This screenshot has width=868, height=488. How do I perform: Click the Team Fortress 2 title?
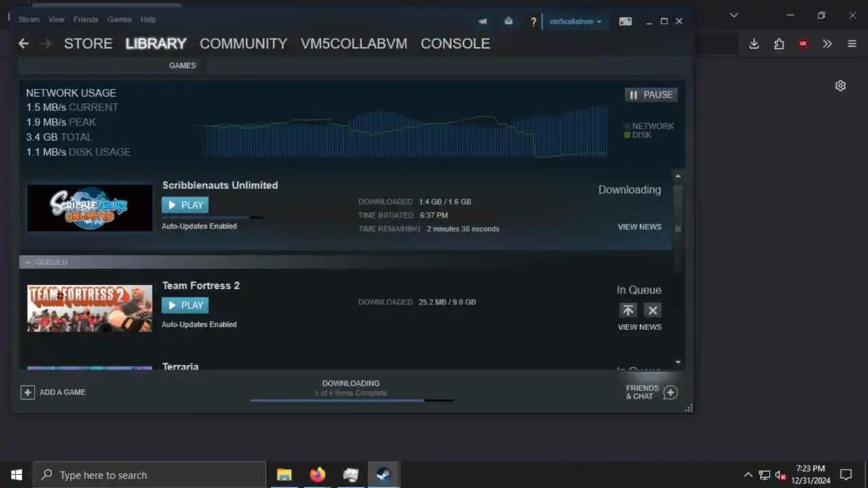click(201, 285)
